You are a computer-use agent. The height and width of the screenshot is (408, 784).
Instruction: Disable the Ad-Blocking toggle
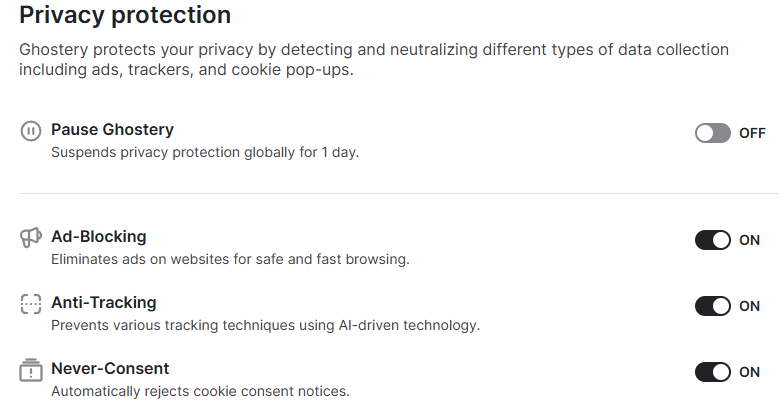tap(713, 240)
